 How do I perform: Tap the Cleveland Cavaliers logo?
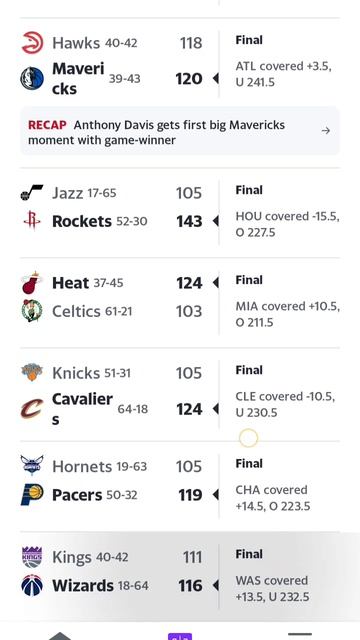(x=32, y=409)
